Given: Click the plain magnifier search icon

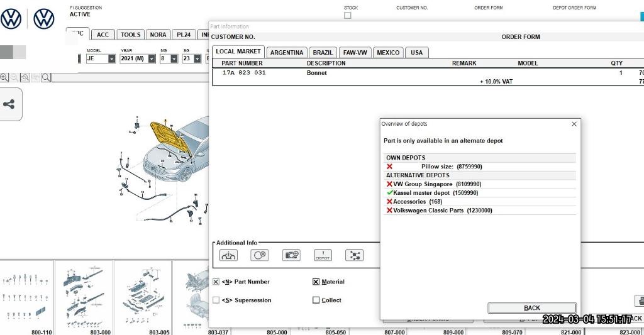Looking at the screenshot, I should [x=46, y=77].
